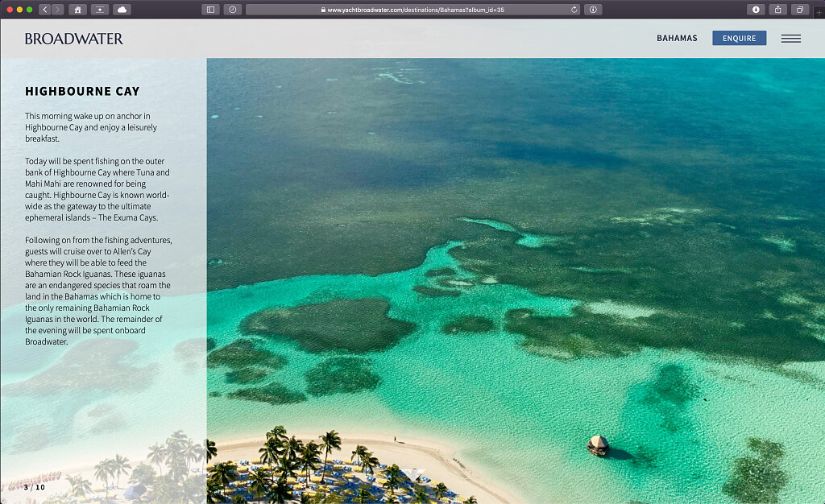Click the paragraph starting "Following on from the fishing"
This screenshot has height=504, width=825.
[x=98, y=291]
